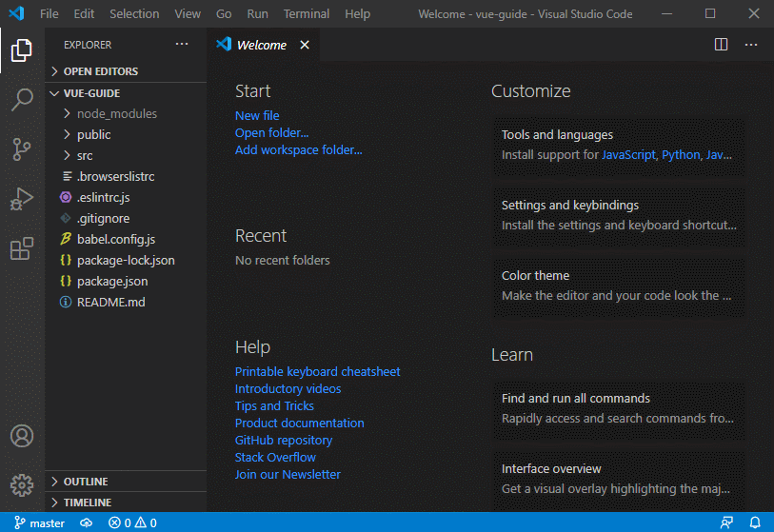This screenshot has width=774, height=532.
Task: Open the .browserslistrc file
Action: pyautogui.click(x=126, y=176)
